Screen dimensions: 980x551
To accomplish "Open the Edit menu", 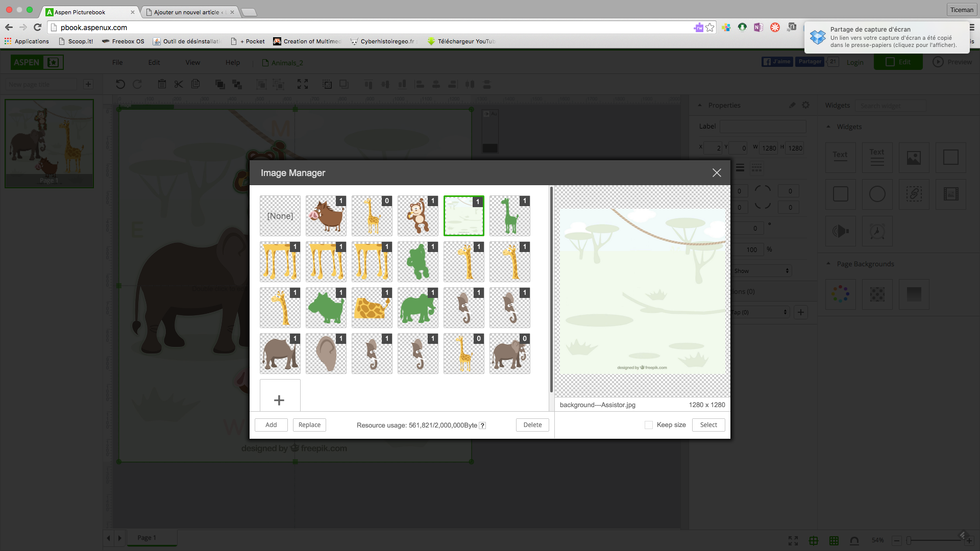I will 154,62.
